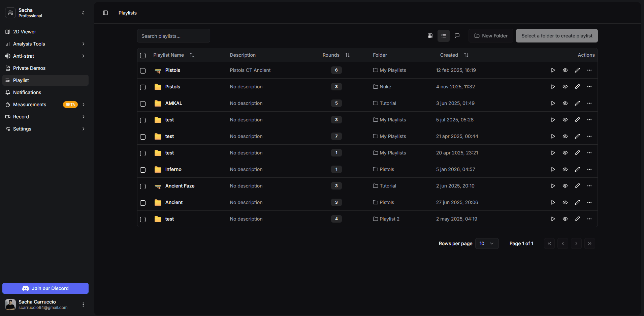
Task: Open the workspace switcher next to Sacha Professional
Action: click(83, 12)
